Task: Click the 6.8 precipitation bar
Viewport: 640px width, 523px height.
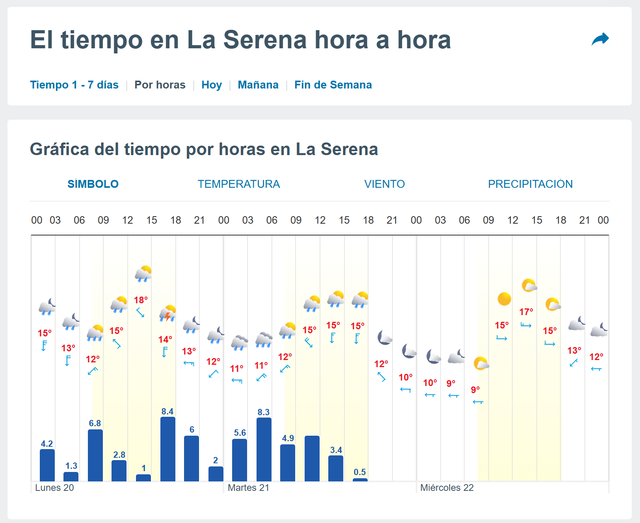Action: pyautogui.click(x=96, y=455)
